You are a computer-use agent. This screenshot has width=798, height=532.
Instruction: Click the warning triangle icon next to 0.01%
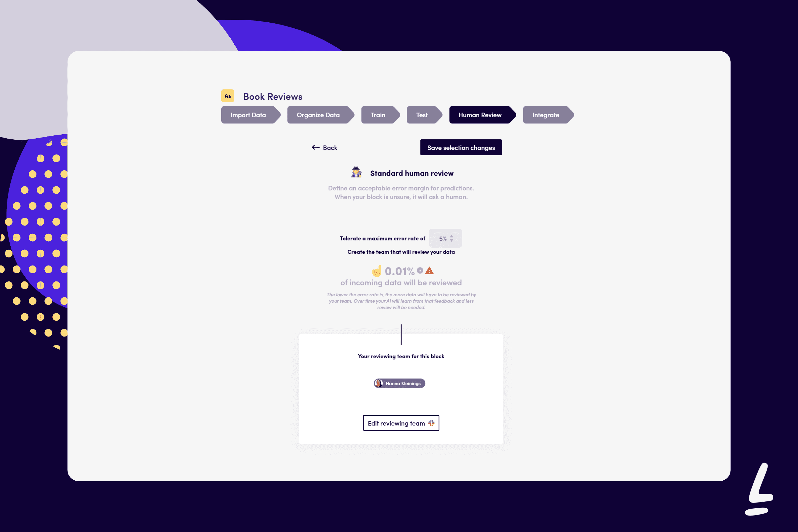(x=429, y=271)
